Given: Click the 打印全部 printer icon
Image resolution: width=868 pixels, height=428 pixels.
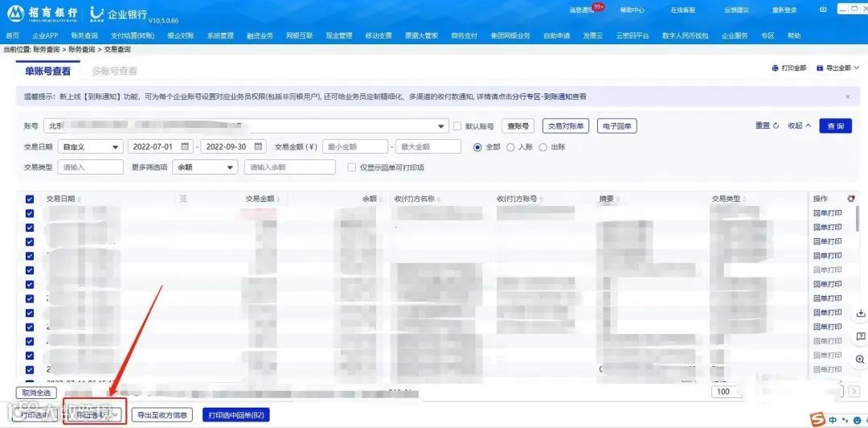Looking at the screenshot, I should click(775, 68).
